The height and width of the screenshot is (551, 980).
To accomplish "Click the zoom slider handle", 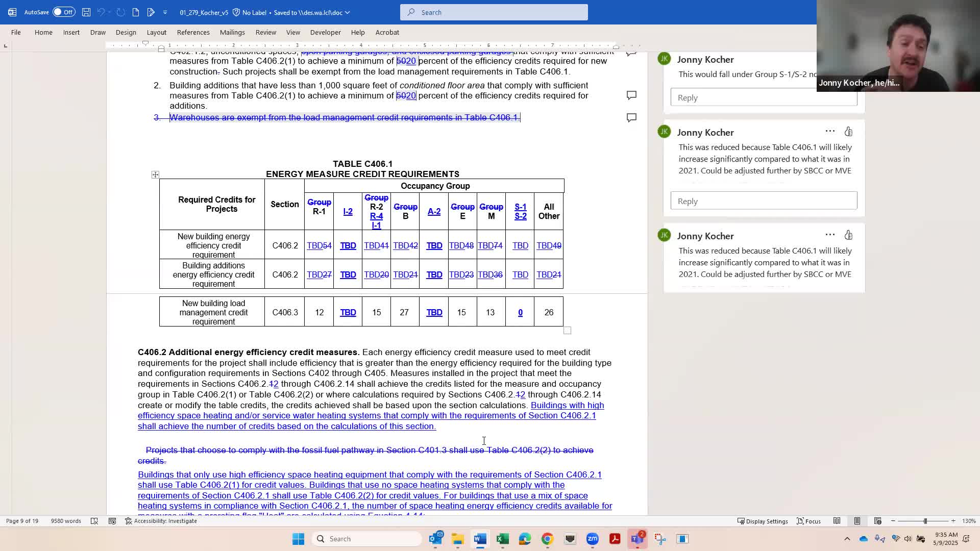I will pyautogui.click(x=925, y=521).
